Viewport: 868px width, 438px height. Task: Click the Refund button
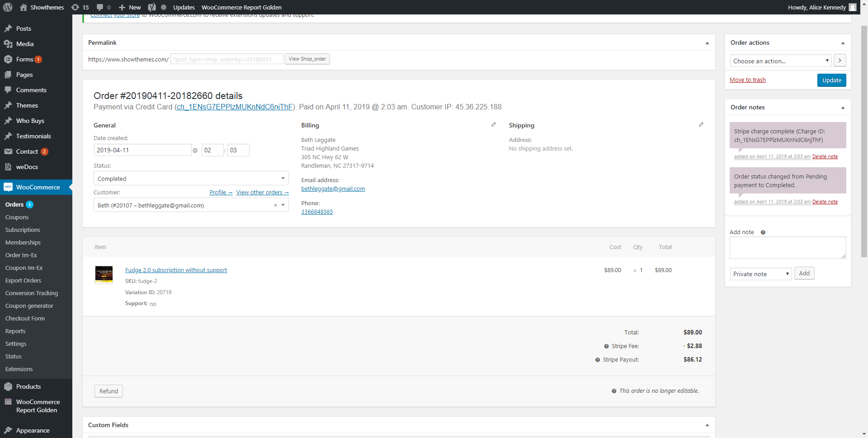pos(108,391)
